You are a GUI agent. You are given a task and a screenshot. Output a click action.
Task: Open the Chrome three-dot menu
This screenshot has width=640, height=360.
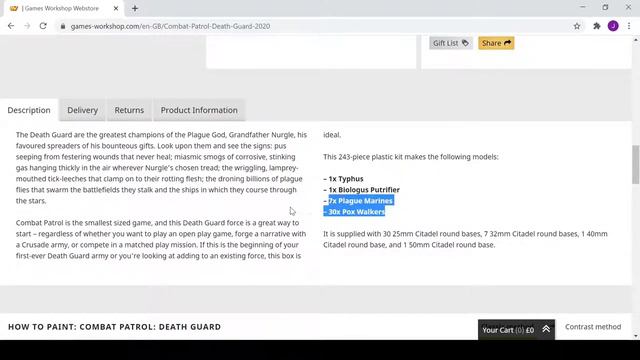[x=629, y=26]
